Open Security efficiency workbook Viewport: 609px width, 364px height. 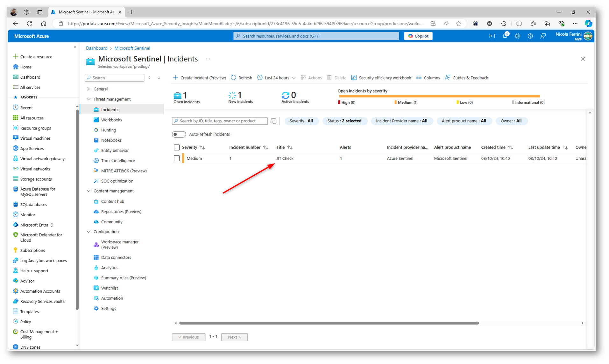point(381,78)
